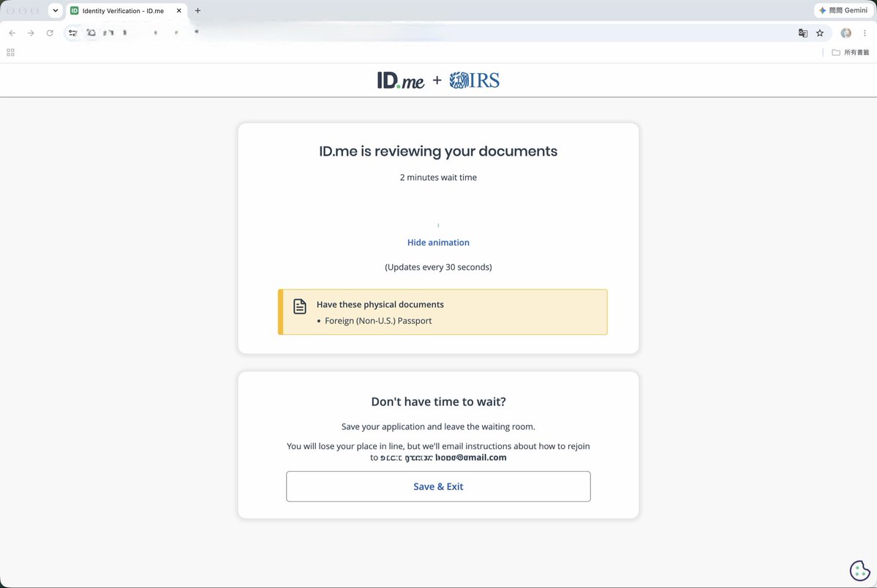Screen dimensions: 877x588
Task: Click the Gemini button
Action: (843, 11)
